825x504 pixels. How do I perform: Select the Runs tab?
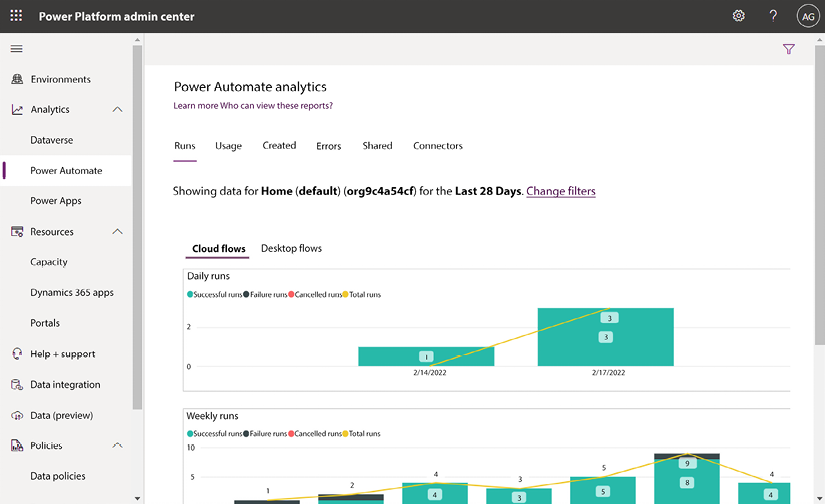[x=185, y=146]
